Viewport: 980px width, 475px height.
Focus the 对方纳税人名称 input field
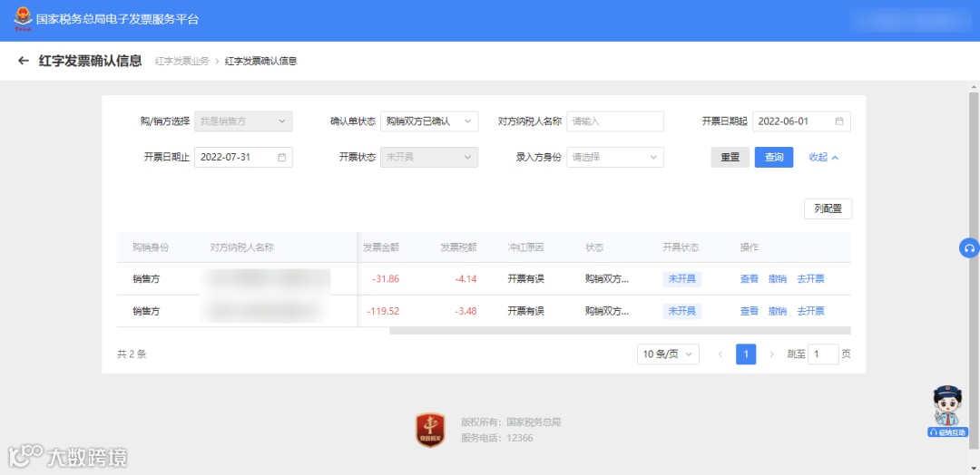(x=615, y=121)
